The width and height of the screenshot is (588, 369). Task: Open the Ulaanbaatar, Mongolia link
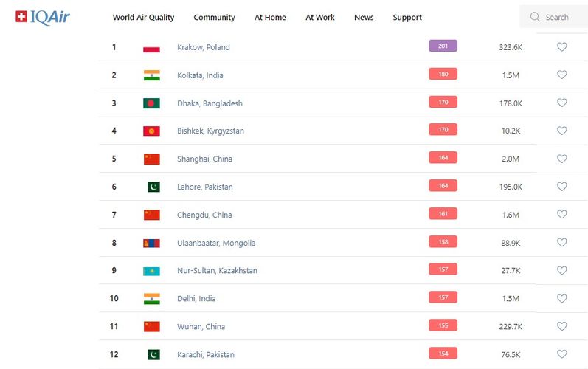[216, 243]
